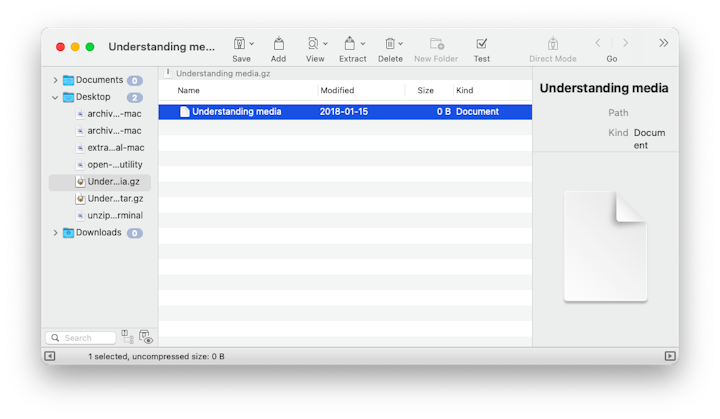Select the Understanding media file row
720x419 pixels.
345,112
